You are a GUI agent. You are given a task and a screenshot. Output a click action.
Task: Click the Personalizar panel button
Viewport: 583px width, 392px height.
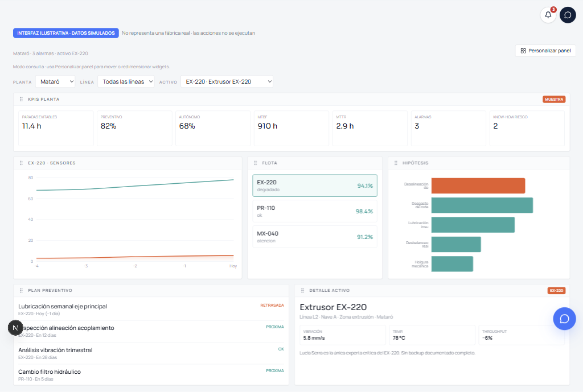pyautogui.click(x=545, y=51)
